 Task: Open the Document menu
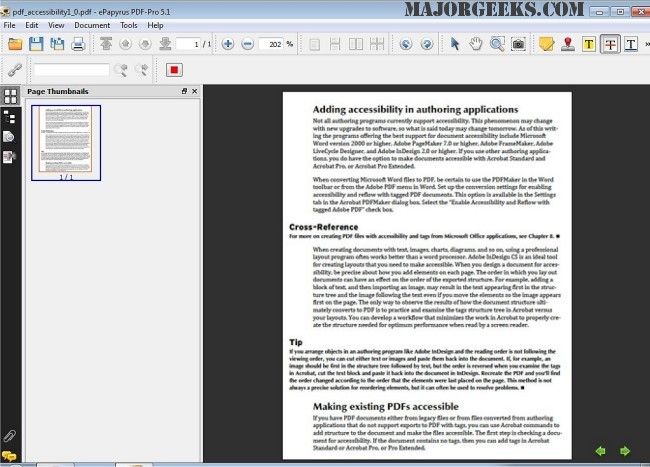(x=92, y=25)
